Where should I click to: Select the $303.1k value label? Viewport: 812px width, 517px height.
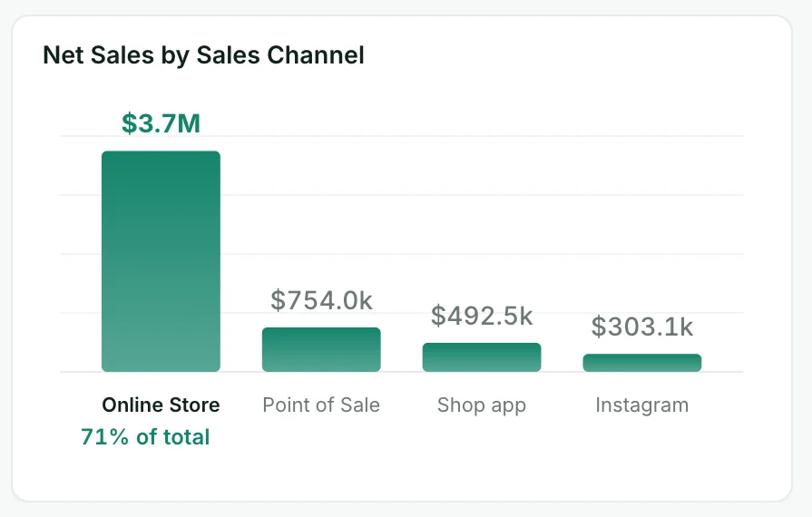(x=642, y=327)
